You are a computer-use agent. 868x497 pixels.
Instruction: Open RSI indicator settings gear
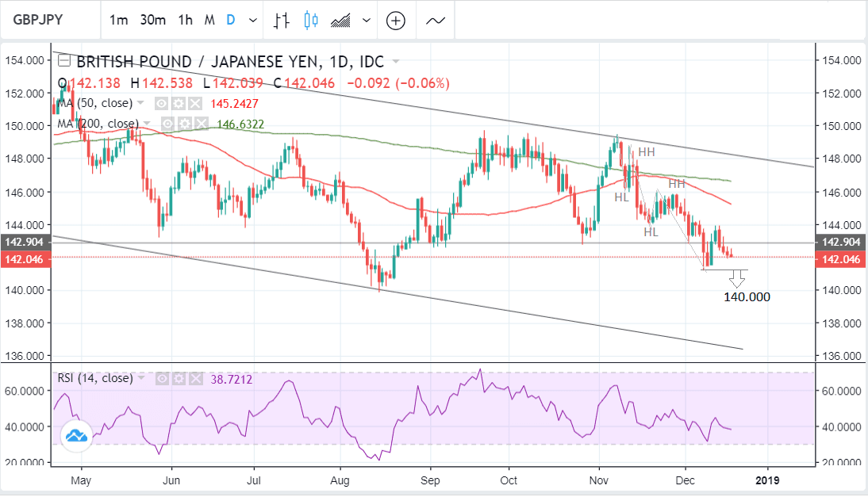pyautogui.click(x=179, y=378)
